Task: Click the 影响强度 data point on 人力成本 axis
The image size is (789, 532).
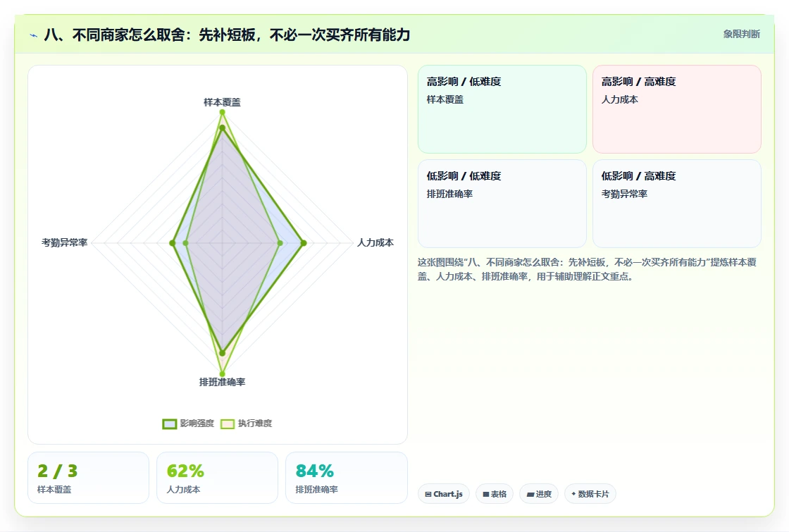Action: coord(304,243)
